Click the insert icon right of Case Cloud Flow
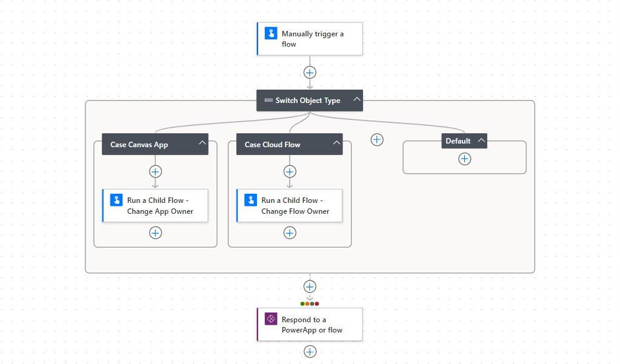This screenshot has height=364, width=620. tap(376, 139)
